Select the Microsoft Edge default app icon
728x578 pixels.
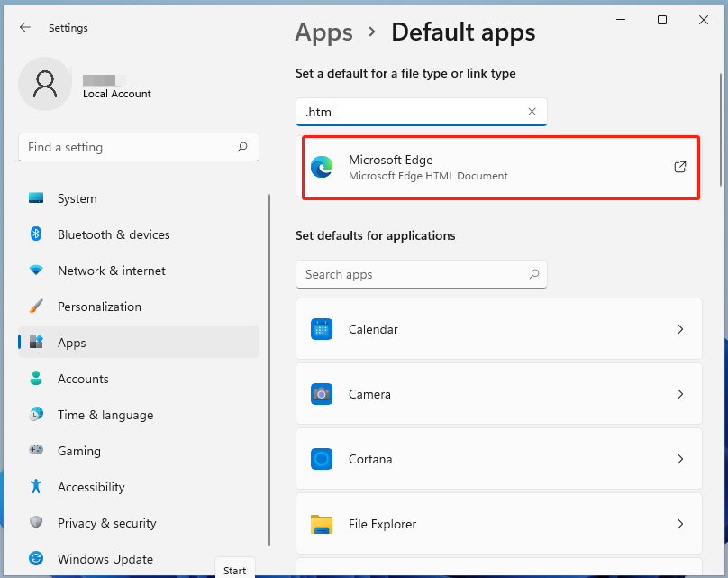(322, 167)
